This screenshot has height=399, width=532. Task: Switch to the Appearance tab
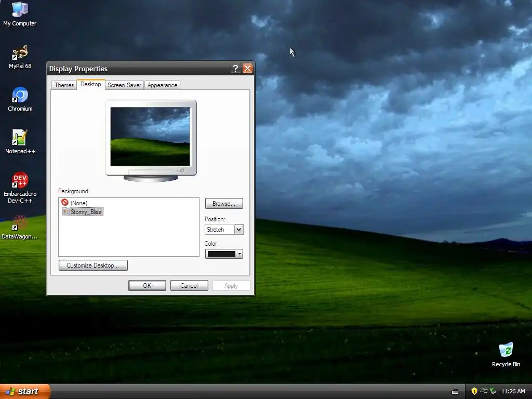pos(162,85)
